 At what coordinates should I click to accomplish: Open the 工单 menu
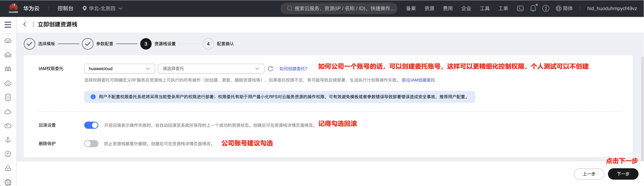pyautogui.click(x=503, y=9)
